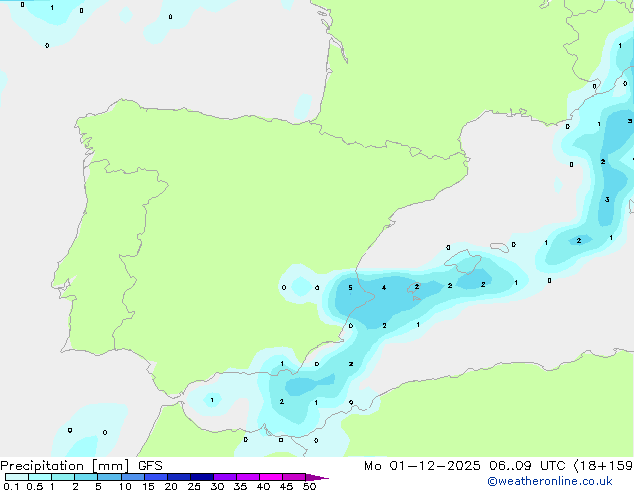Viewport: 634px width, 490px height.
Task: Click the legend scale label '10'
Action: point(125,486)
